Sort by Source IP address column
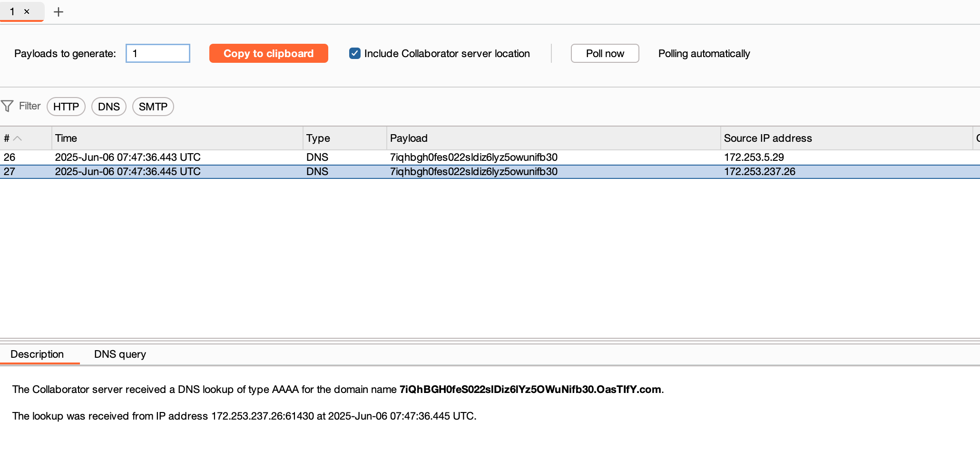 pyautogui.click(x=847, y=138)
